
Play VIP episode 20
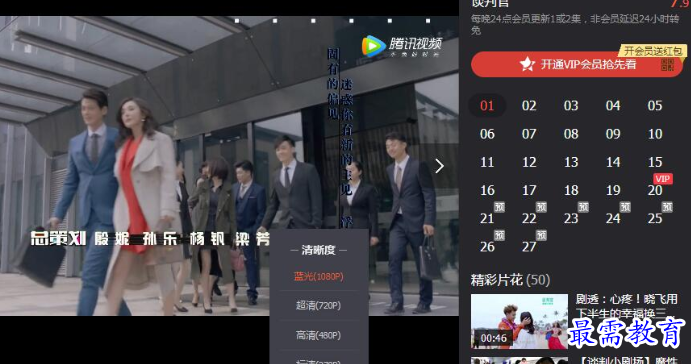[655, 190]
